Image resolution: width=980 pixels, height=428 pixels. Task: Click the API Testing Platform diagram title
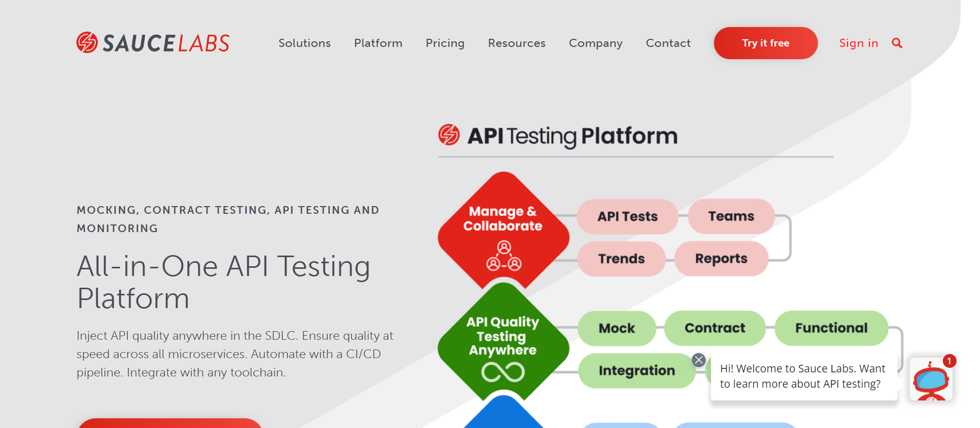point(572,136)
